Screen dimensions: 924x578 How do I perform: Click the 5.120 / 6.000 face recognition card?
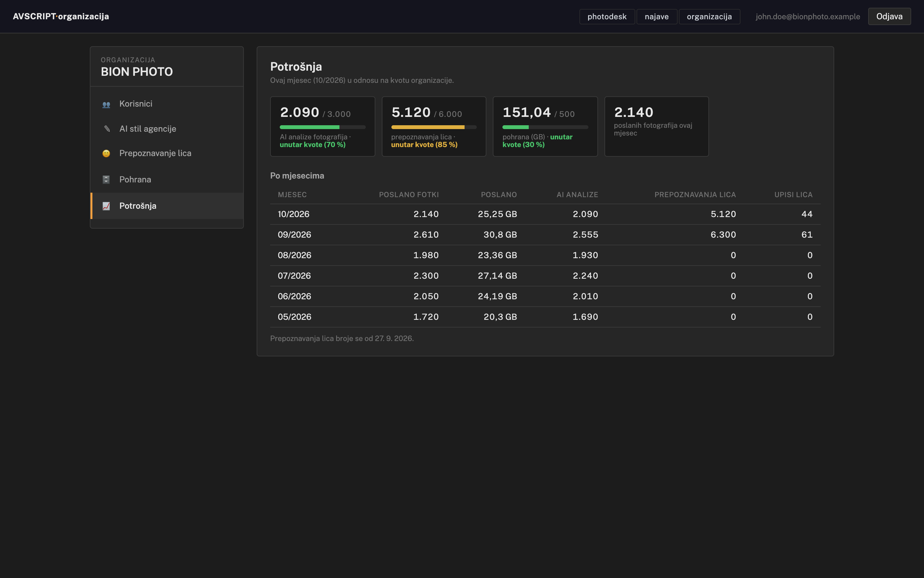click(434, 126)
